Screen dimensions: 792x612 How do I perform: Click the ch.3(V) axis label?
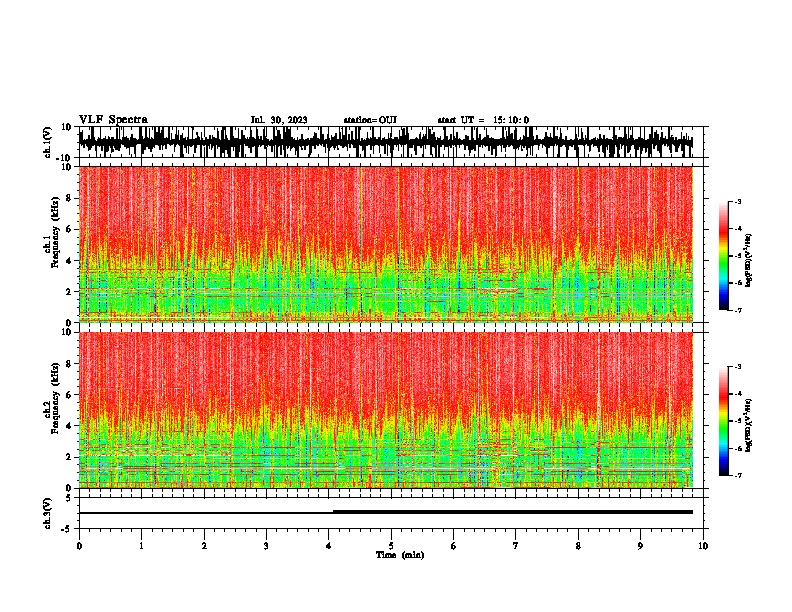click(48, 513)
